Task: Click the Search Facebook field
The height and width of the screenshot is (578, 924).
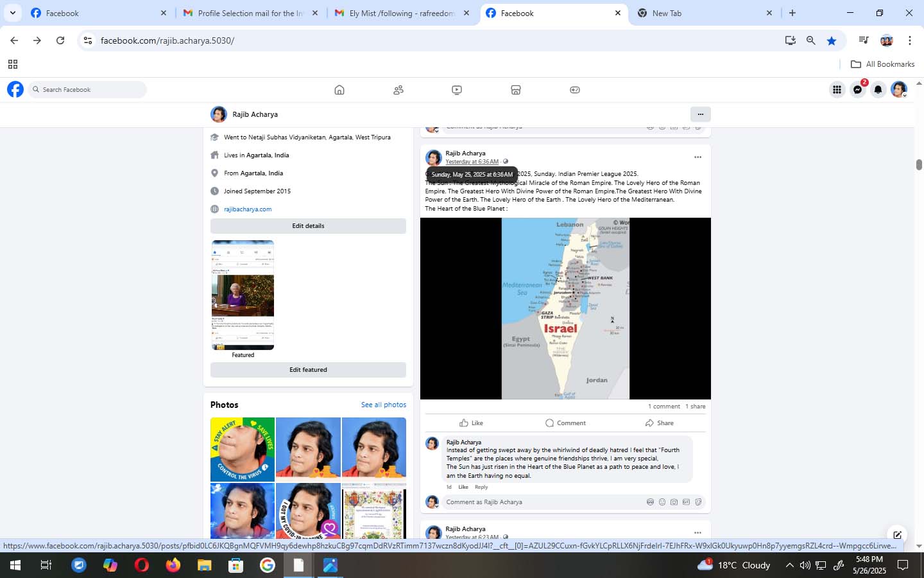Action: pyautogui.click(x=87, y=89)
